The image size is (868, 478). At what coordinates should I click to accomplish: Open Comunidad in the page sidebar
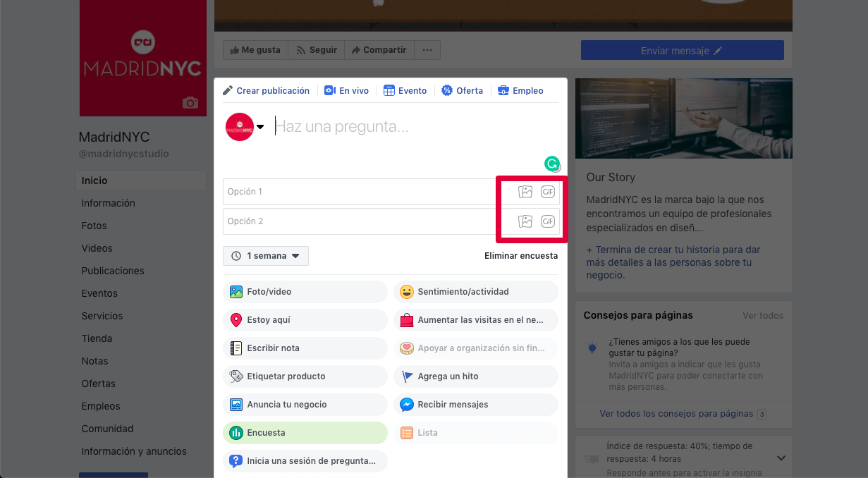tap(107, 429)
